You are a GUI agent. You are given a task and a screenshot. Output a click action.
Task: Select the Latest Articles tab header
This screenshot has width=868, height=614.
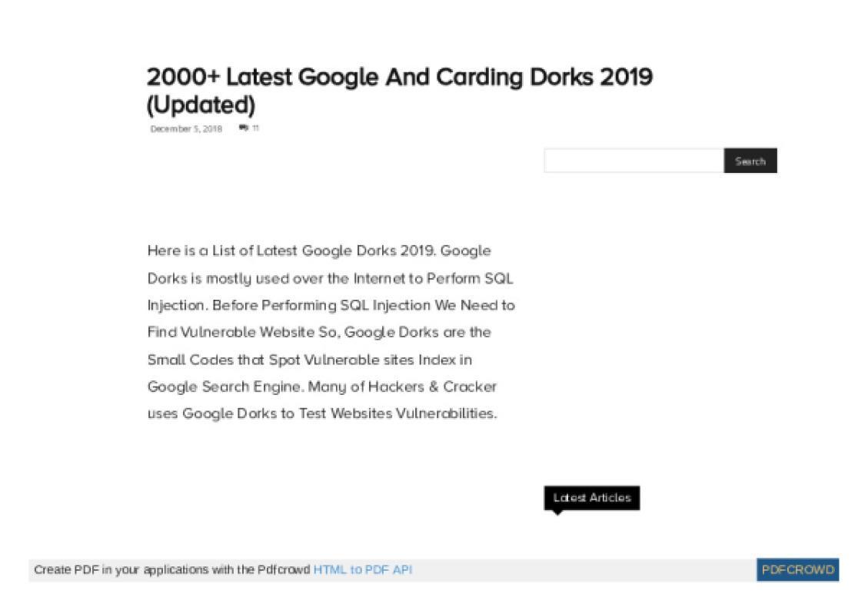592,498
